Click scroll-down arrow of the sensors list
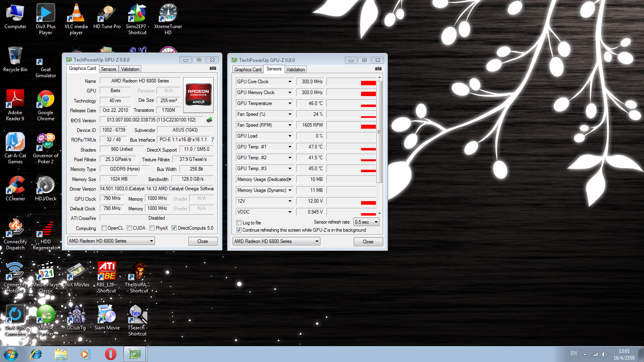This screenshot has height=362, width=644. 379,214
